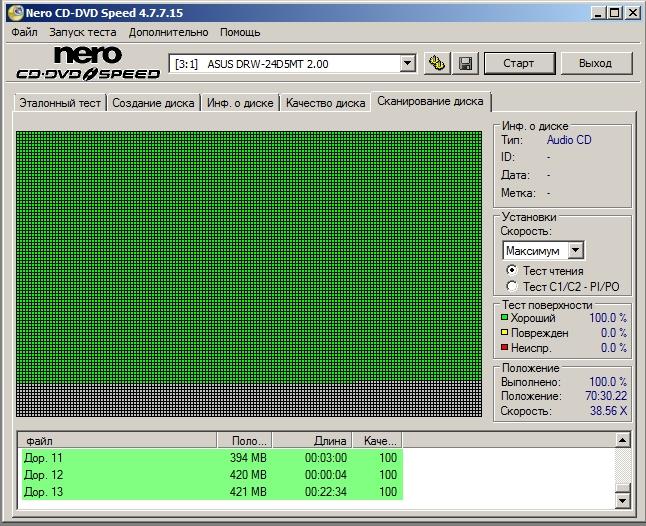Open the 'Файл' menu
646x526 pixels.
click(24, 32)
